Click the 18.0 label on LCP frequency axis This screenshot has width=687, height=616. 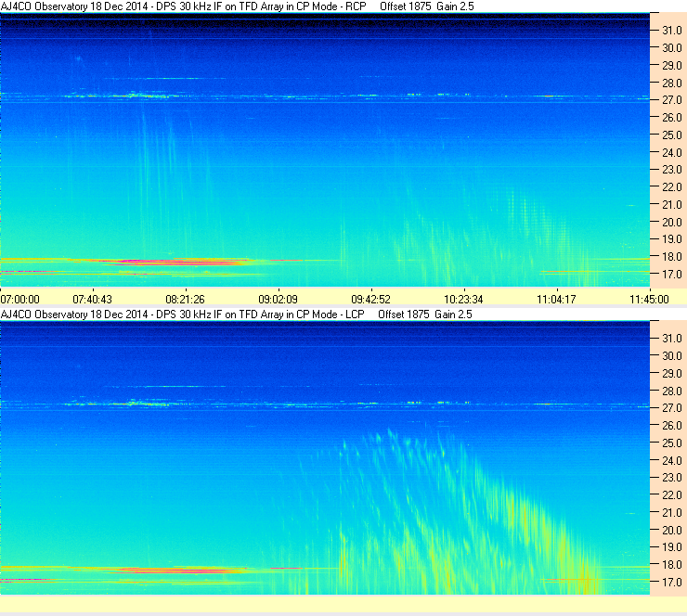(x=672, y=565)
